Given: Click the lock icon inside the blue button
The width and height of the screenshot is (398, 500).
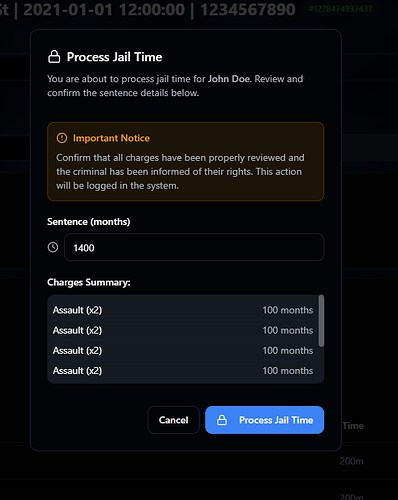Looking at the screenshot, I should pyautogui.click(x=222, y=420).
